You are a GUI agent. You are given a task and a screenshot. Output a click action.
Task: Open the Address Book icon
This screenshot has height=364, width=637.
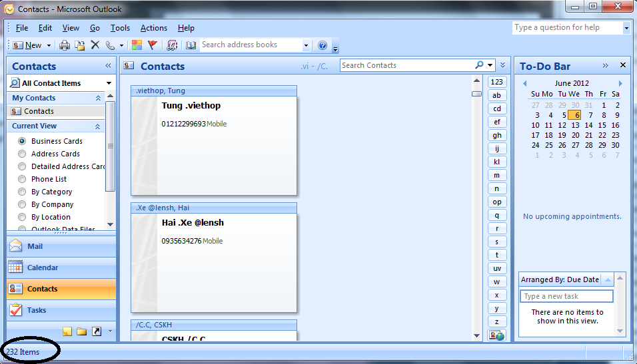pos(191,45)
